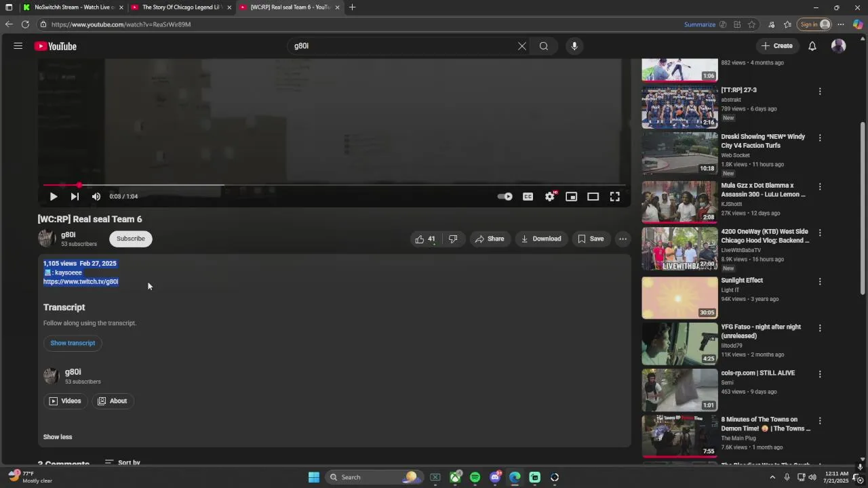Add page to favorites star
This screenshot has height=488, width=868.
751,24
